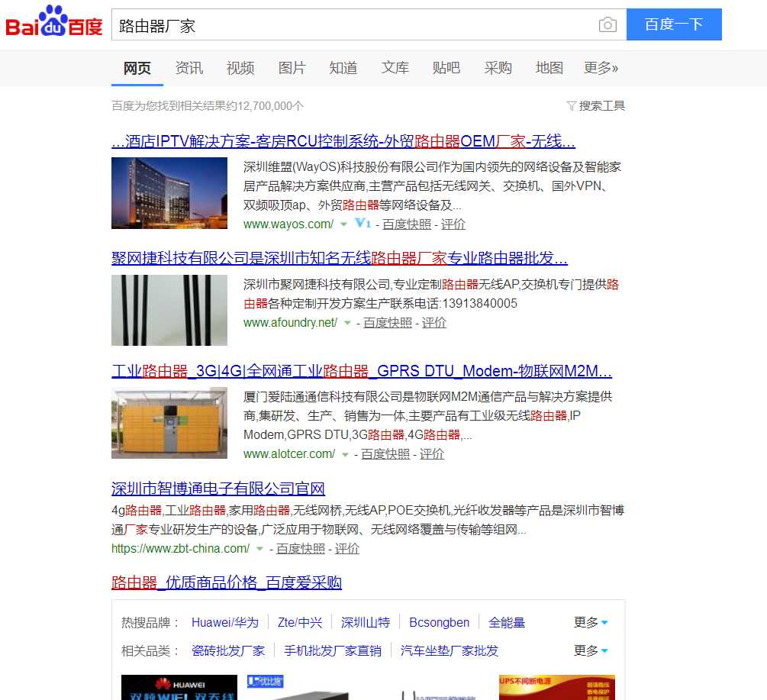Open 百度快照 for the wayos result
767x700 pixels.
tap(407, 224)
